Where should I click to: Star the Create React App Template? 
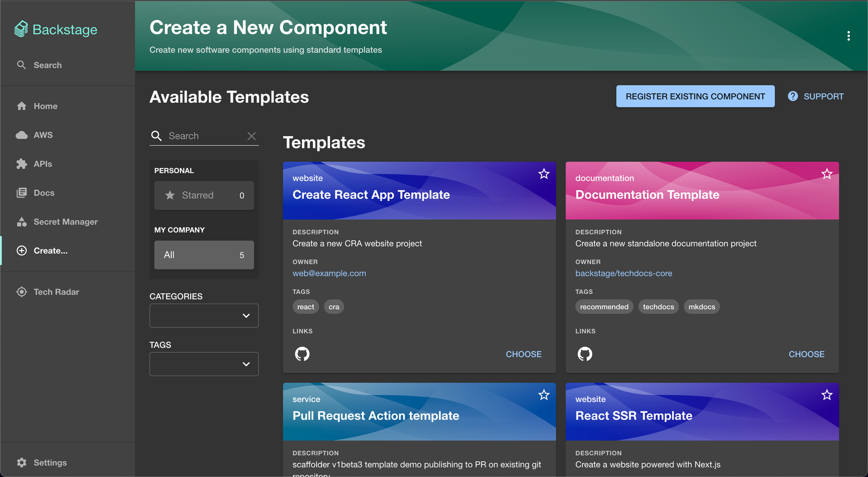544,174
